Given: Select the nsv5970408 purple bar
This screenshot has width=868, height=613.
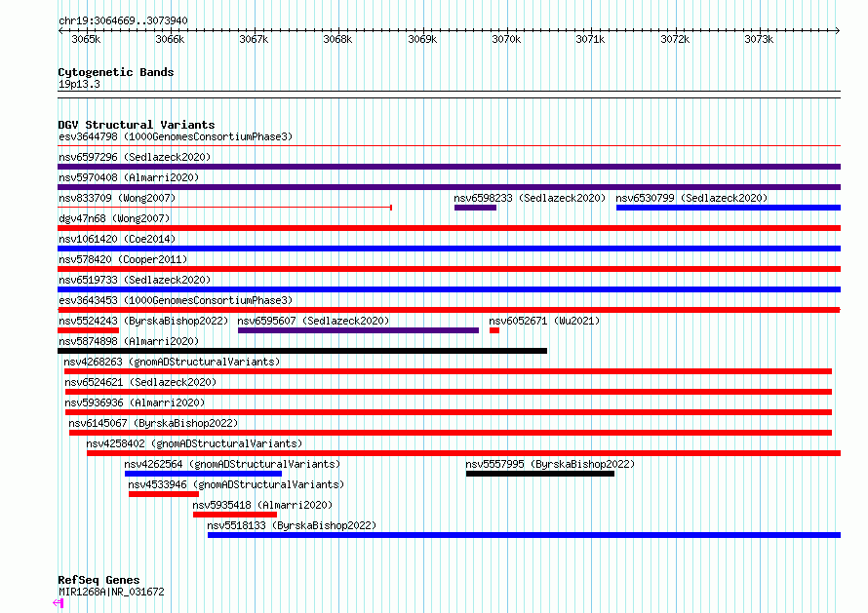Looking at the screenshot, I should (449, 187).
